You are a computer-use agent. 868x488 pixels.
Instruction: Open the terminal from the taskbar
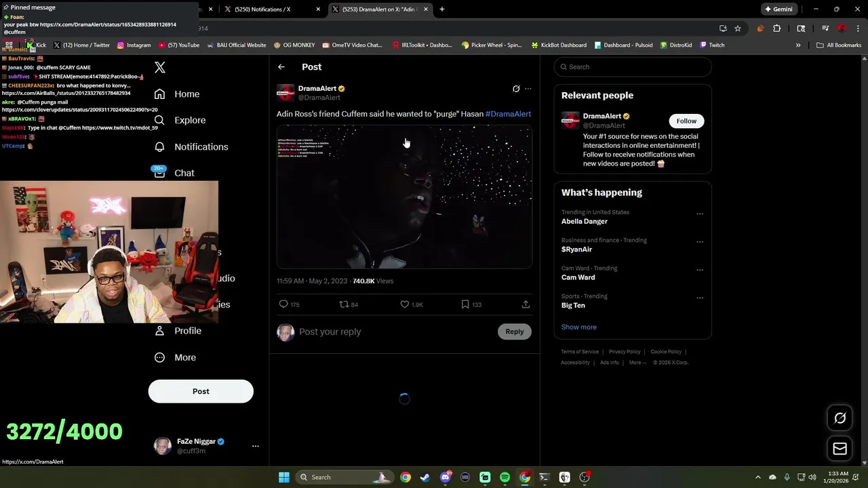(544, 477)
